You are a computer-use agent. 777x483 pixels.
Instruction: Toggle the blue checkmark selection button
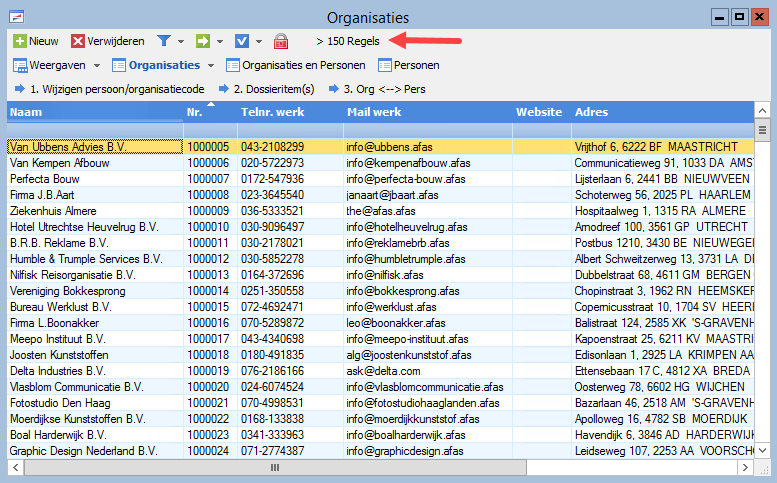[x=242, y=41]
